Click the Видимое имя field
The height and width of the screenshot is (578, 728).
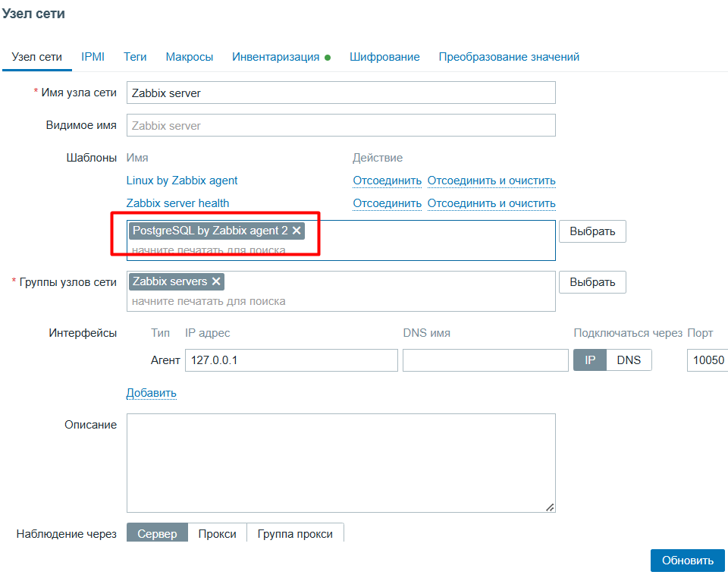pos(340,125)
